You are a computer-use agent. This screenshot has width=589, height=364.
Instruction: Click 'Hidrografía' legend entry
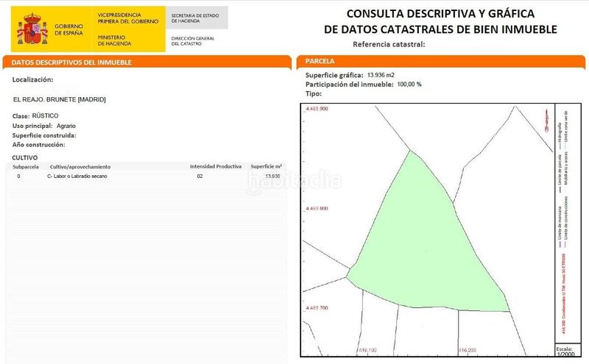point(560,135)
